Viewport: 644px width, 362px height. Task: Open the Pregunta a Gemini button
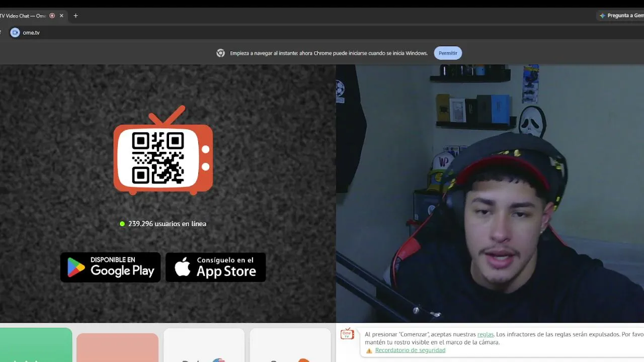tap(621, 16)
